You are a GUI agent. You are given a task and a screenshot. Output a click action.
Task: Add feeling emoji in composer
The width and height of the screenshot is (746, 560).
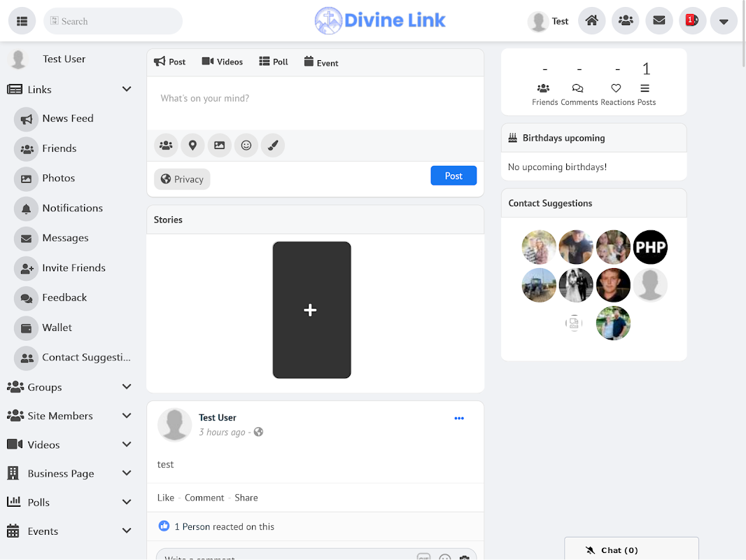246,145
